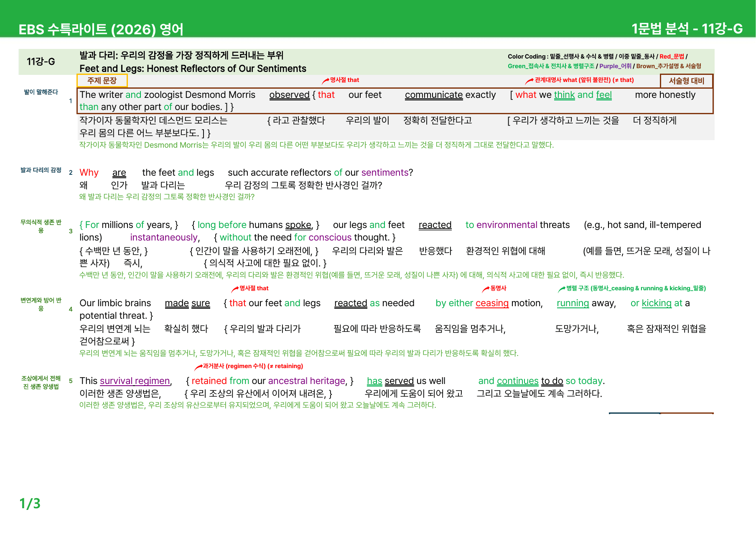Click the red word 'what' in sentence 1

tap(526, 95)
